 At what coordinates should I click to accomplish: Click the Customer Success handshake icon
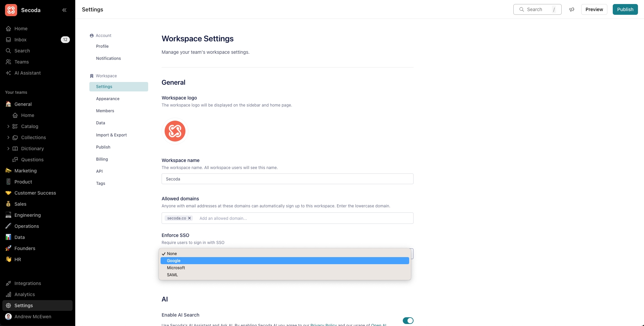[8, 193]
